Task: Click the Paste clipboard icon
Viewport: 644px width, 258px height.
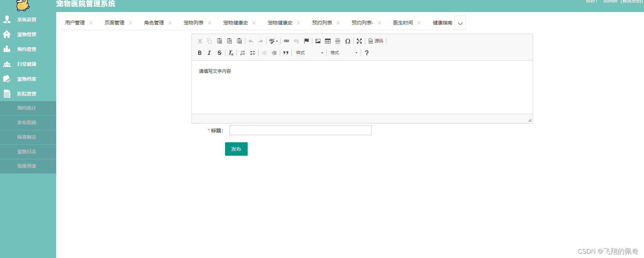Action: coord(219,41)
